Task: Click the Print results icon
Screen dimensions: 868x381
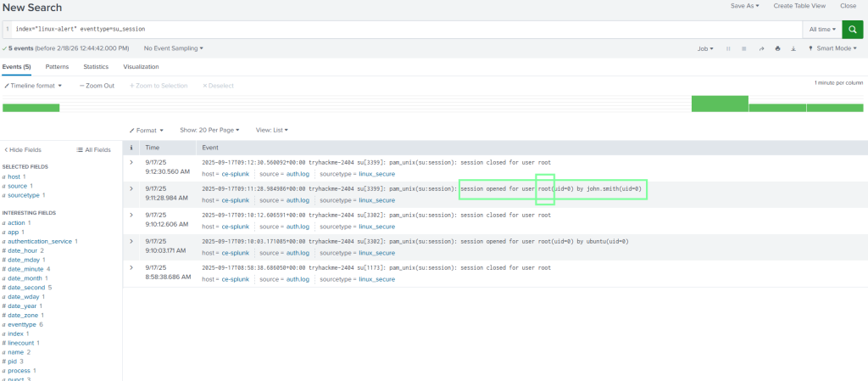Action: point(778,49)
